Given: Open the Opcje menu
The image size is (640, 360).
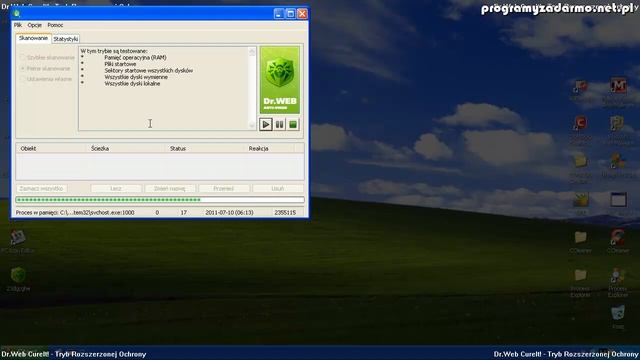Looking at the screenshot, I should click(35, 25).
